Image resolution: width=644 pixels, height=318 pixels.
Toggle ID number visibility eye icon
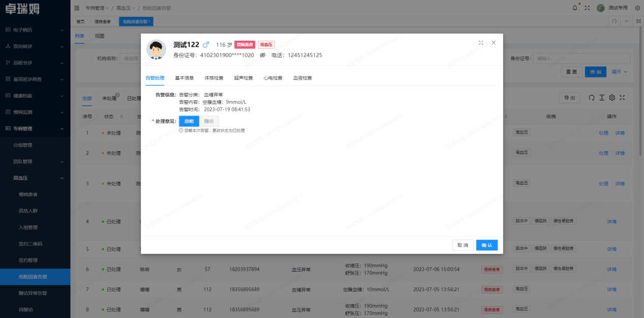pyautogui.click(x=263, y=55)
